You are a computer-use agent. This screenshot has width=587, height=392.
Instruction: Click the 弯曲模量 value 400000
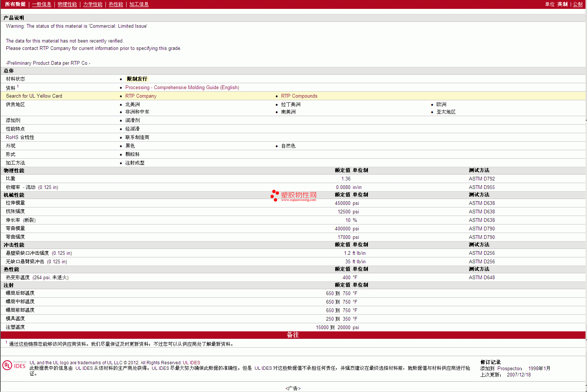342,229
